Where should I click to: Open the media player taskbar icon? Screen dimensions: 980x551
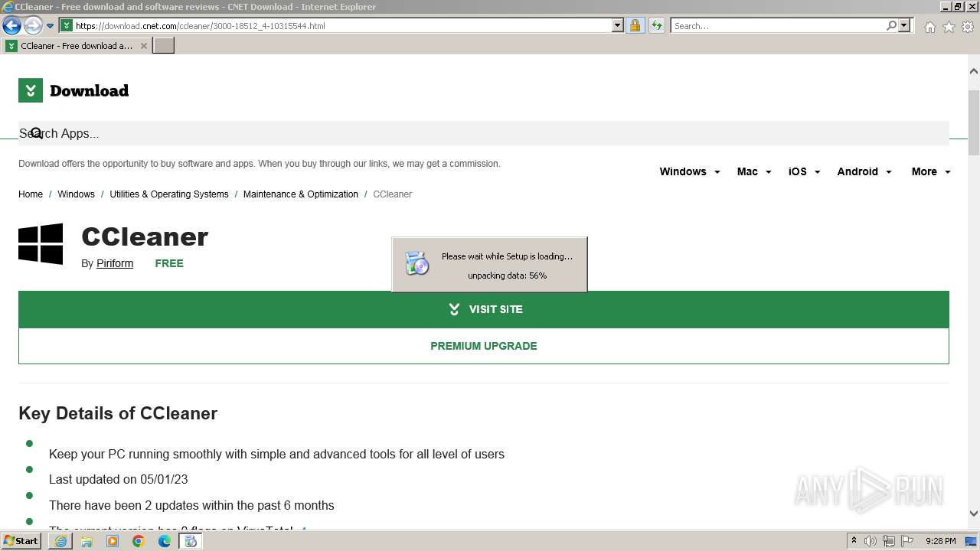[x=113, y=541]
